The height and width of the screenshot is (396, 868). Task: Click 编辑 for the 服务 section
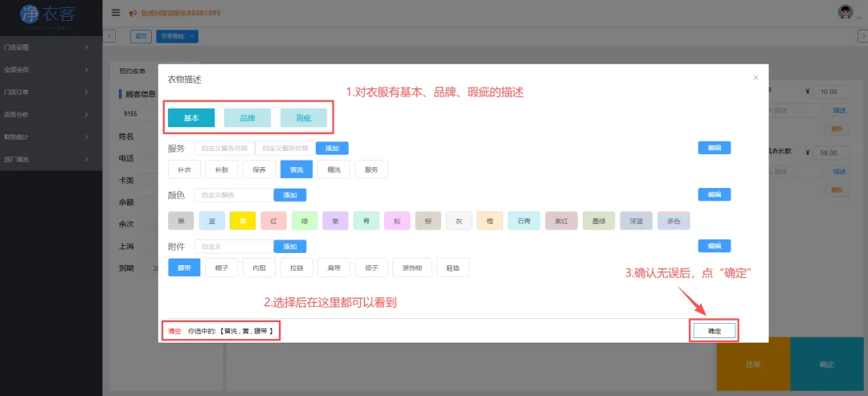(714, 148)
